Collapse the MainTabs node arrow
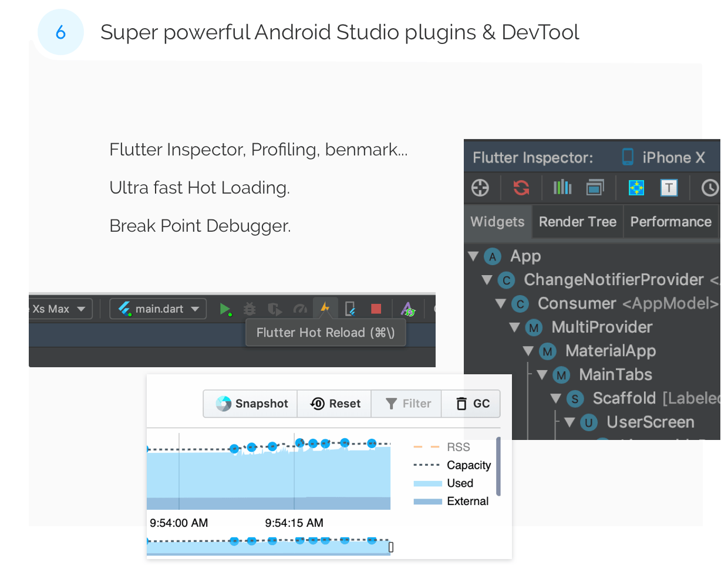This screenshot has height=579, width=728. [542, 374]
